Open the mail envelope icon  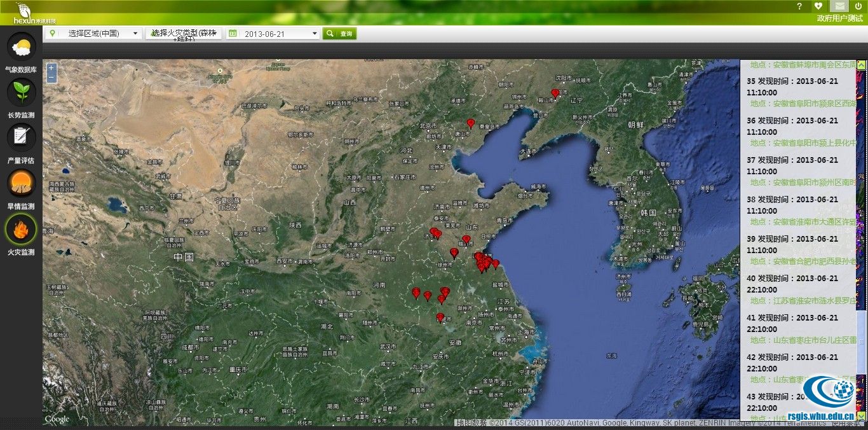pyautogui.click(x=839, y=6)
